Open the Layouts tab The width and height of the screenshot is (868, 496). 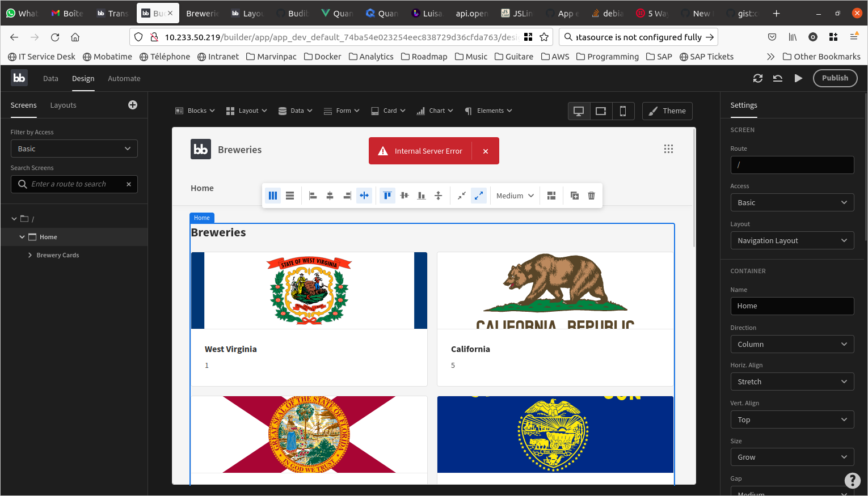pos(63,105)
